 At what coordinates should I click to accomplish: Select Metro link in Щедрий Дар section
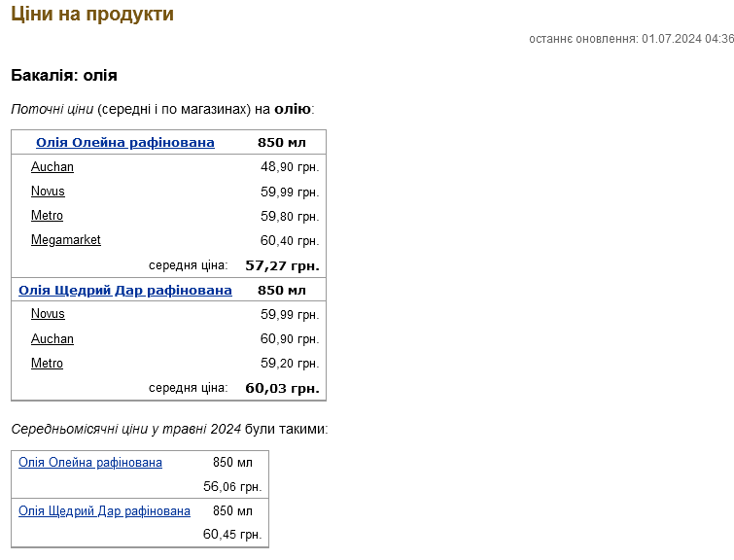47,364
